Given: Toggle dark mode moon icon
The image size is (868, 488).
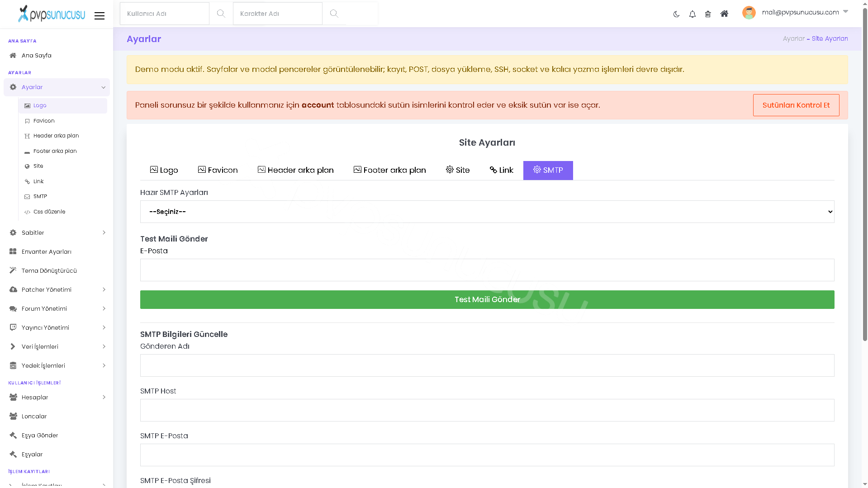Looking at the screenshot, I should (x=676, y=14).
